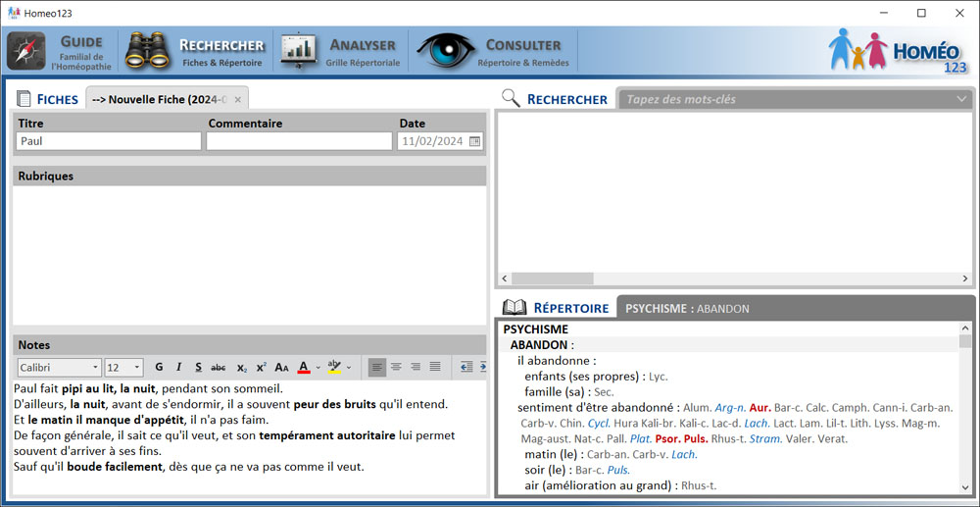Viewport: 980px width, 507px height.
Task: Toggle strikethrough (abc) formatting
Action: (219, 367)
